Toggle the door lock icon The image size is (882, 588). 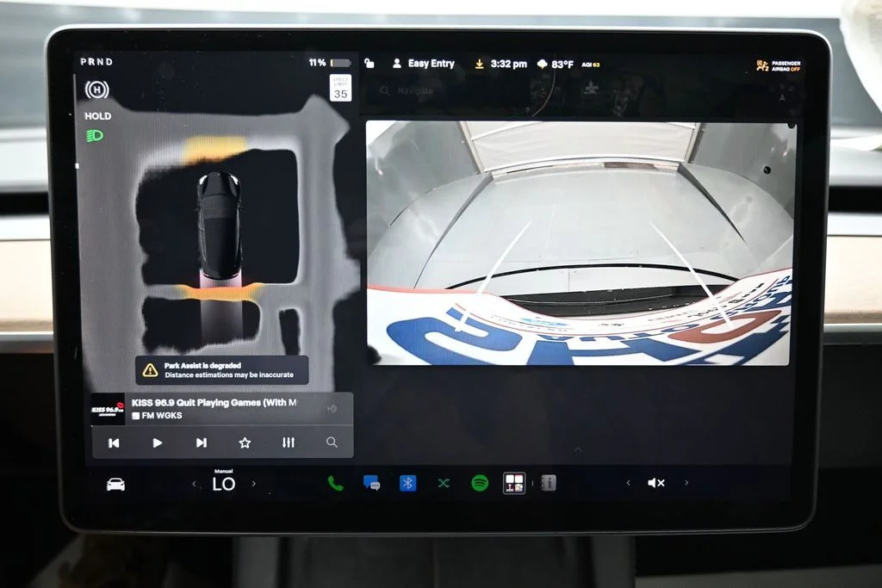[x=369, y=63]
